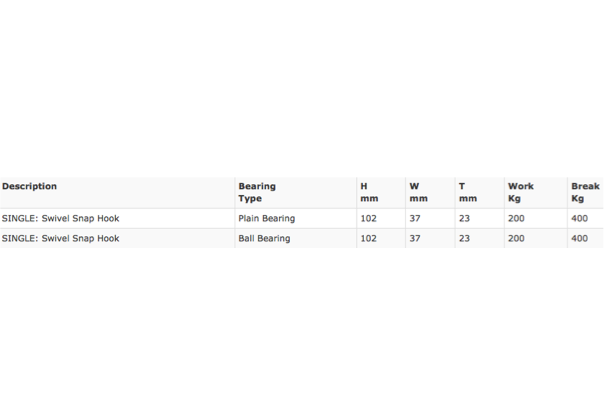Click the second row Swivel Snap Hook description
Viewport: 604px width, 416px height.
(60, 238)
